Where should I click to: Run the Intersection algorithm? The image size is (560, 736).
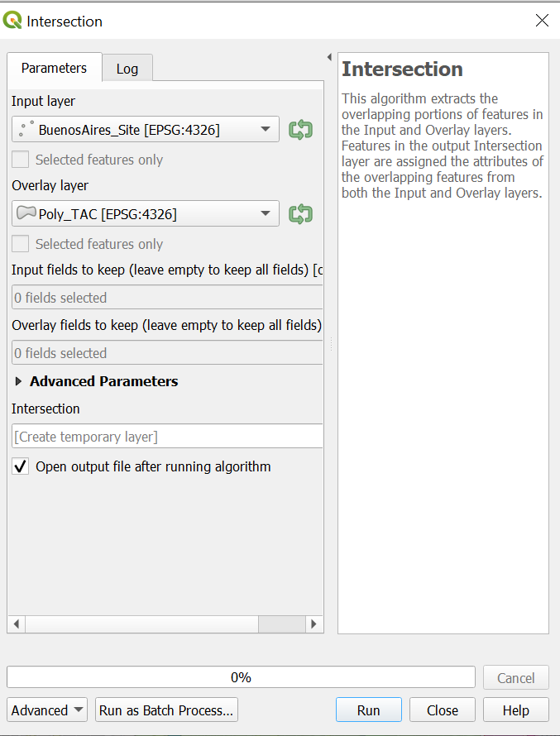[368, 710]
